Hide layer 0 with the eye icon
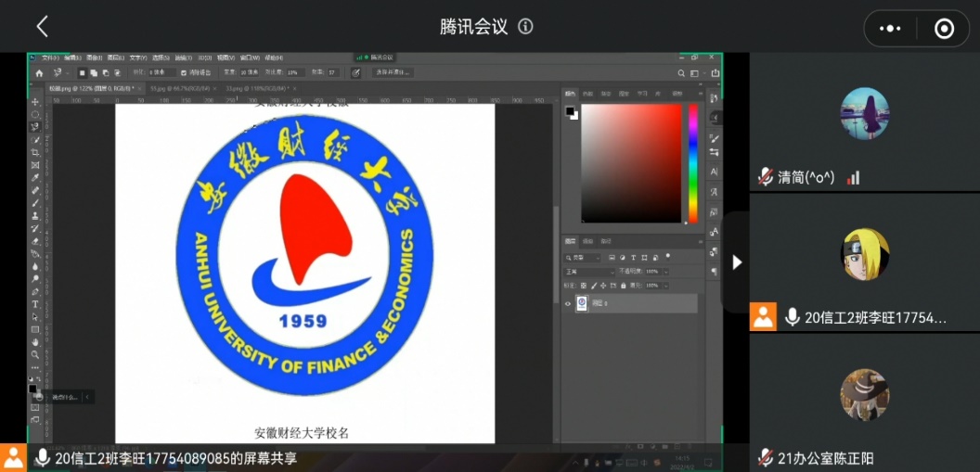 [x=568, y=303]
